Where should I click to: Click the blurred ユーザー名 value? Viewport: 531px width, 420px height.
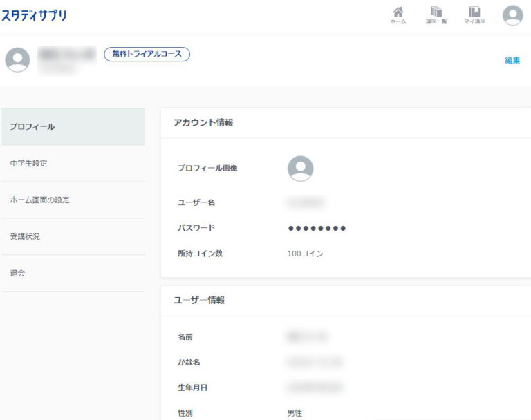(305, 202)
